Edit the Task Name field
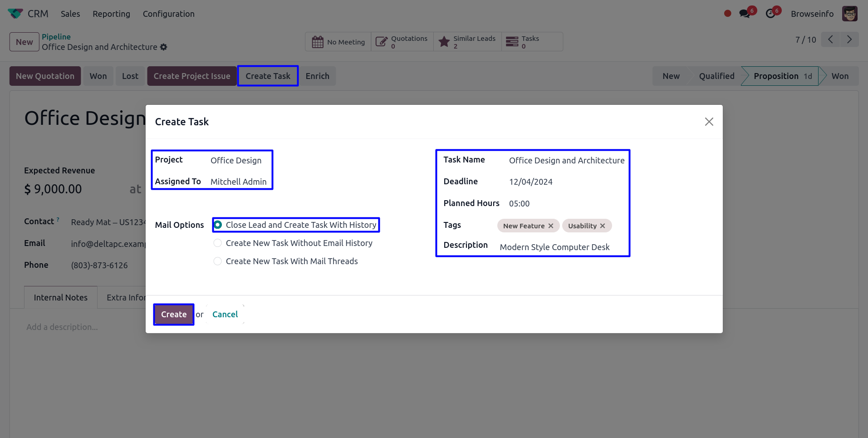The image size is (868, 438). [x=567, y=160]
